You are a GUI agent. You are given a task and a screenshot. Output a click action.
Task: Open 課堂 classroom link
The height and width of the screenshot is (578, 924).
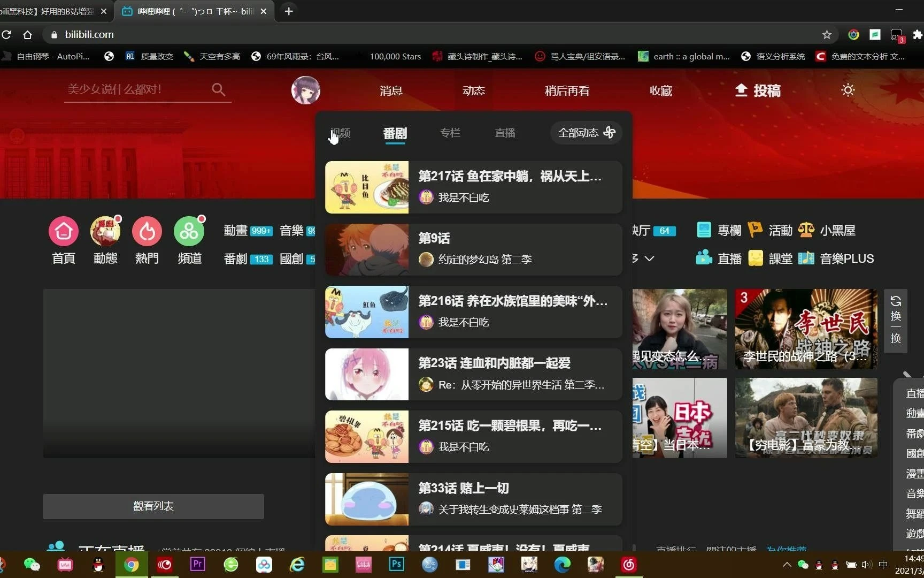coord(770,258)
